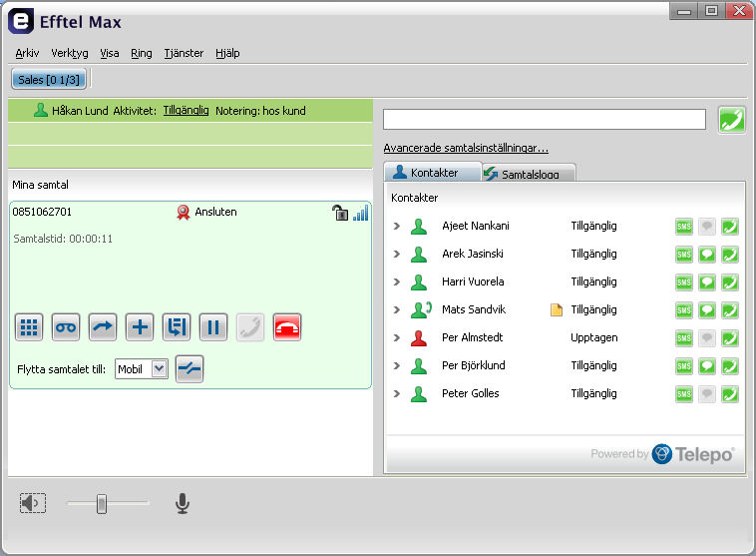756x556 pixels.
Task: Open the Hjälp menu
Action: 227,53
